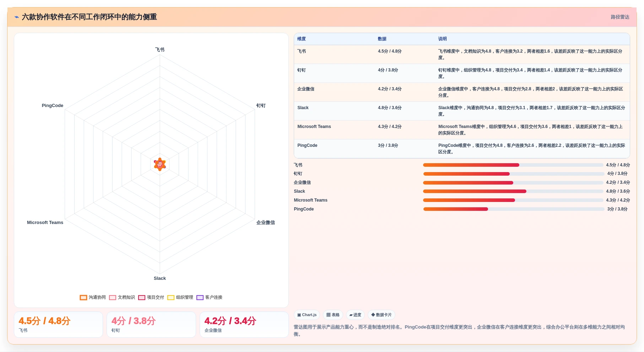Image resolution: width=644 pixels, height=352 pixels.
Task: Click the PingCode axis label on radar
Action: tap(53, 106)
